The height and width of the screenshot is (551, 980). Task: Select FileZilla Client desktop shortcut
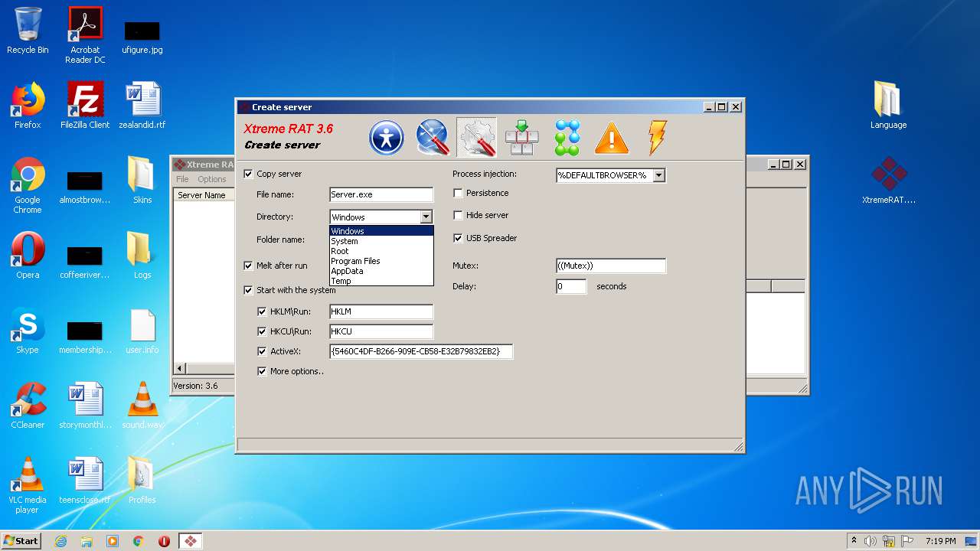85,106
